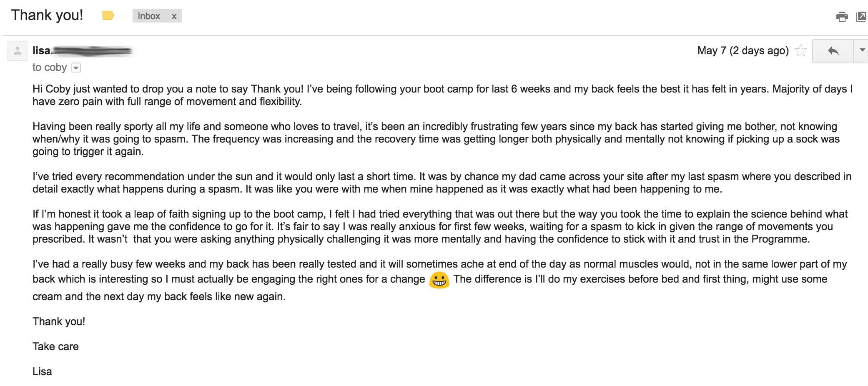Click the 'to coby' recipient text
Image resolution: width=868 pixels, height=386 pixels.
[50, 67]
